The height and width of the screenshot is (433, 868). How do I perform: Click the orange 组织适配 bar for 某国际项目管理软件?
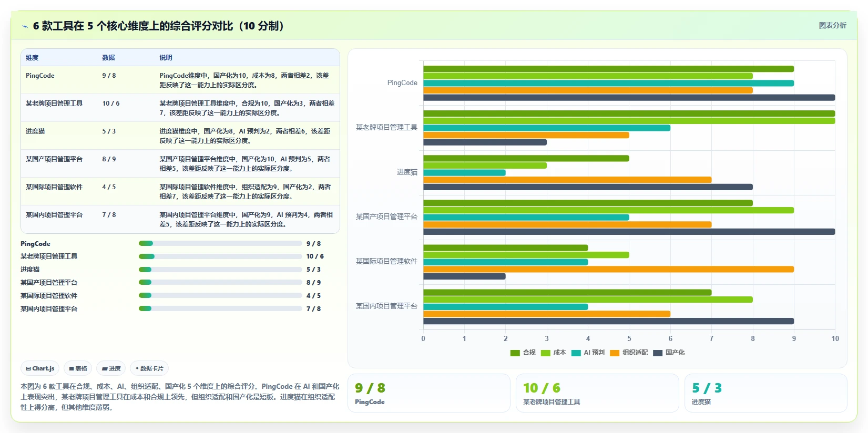coord(608,269)
